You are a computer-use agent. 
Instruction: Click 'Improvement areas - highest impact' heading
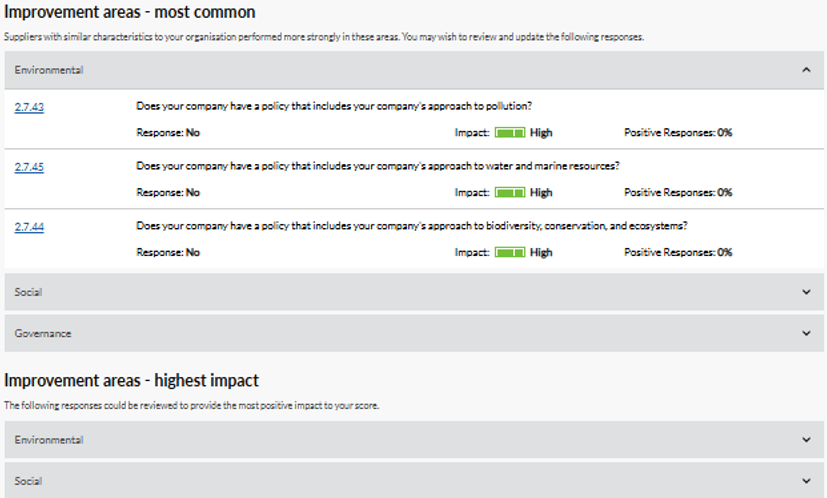point(132,381)
